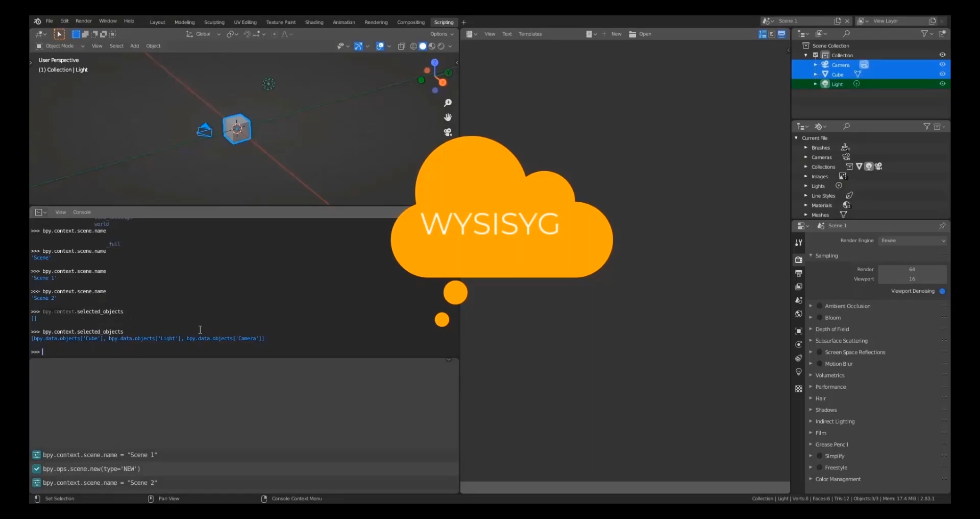This screenshot has height=519, width=980.
Task: Enable Motion Blur checkbox
Action: pyautogui.click(x=819, y=364)
